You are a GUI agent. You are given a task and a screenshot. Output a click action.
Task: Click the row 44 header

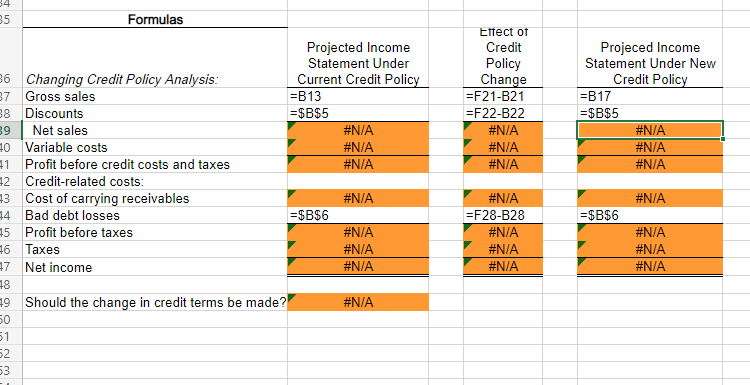click(x=11, y=216)
